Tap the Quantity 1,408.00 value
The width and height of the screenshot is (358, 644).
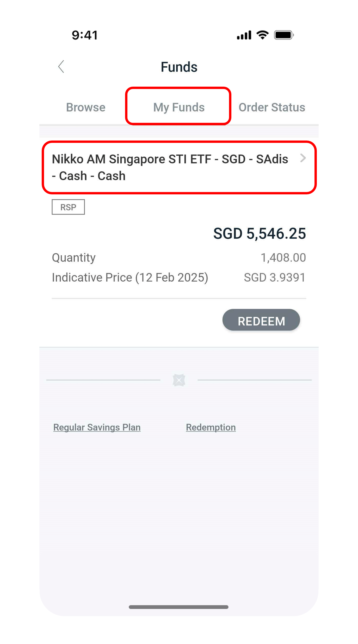click(283, 258)
